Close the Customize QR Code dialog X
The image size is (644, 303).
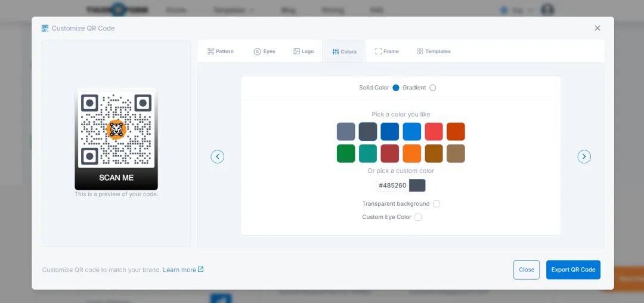click(x=597, y=28)
